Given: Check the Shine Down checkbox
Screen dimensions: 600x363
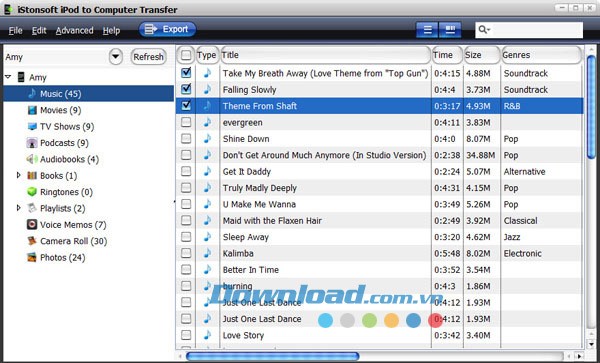Looking at the screenshot, I should 186,138.
